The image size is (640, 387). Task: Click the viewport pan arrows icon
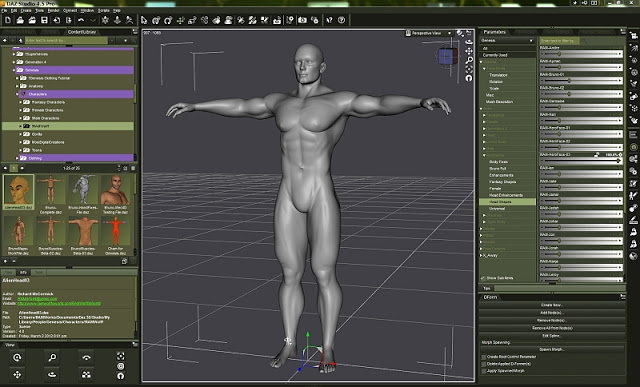click(469, 51)
